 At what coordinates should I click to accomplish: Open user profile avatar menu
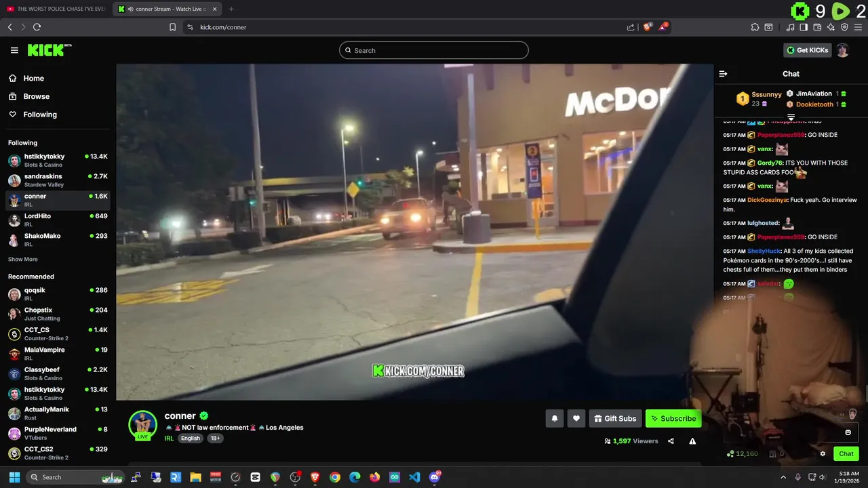click(842, 50)
